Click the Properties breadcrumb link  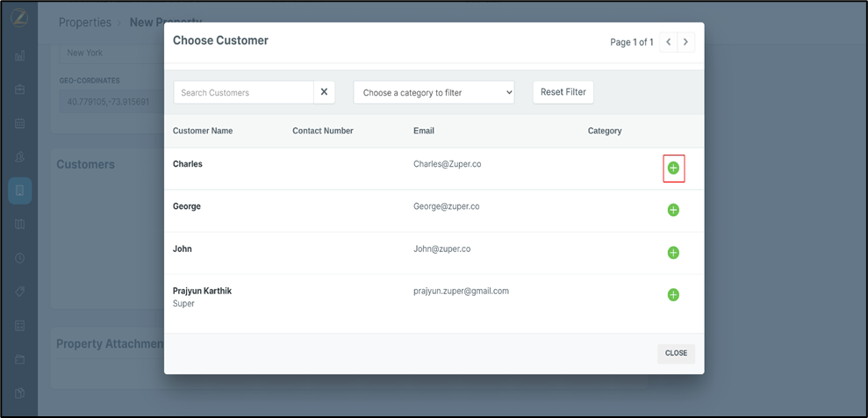[x=84, y=22]
